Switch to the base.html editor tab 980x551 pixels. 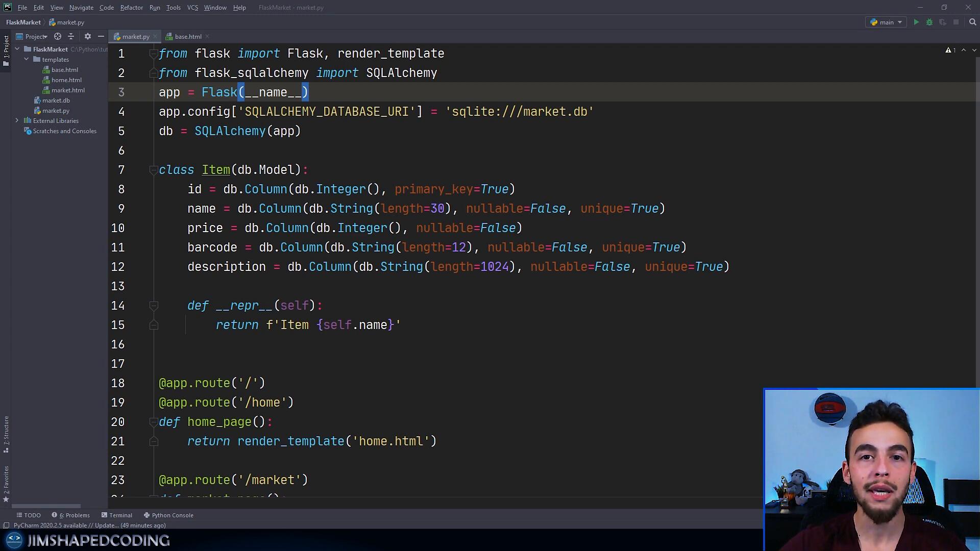[x=187, y=37]
